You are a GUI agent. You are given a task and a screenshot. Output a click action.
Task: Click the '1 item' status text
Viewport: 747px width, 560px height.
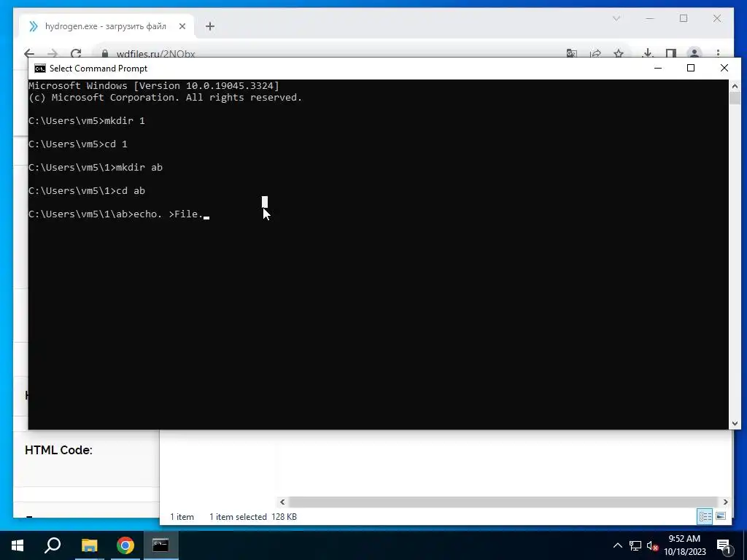182,517
